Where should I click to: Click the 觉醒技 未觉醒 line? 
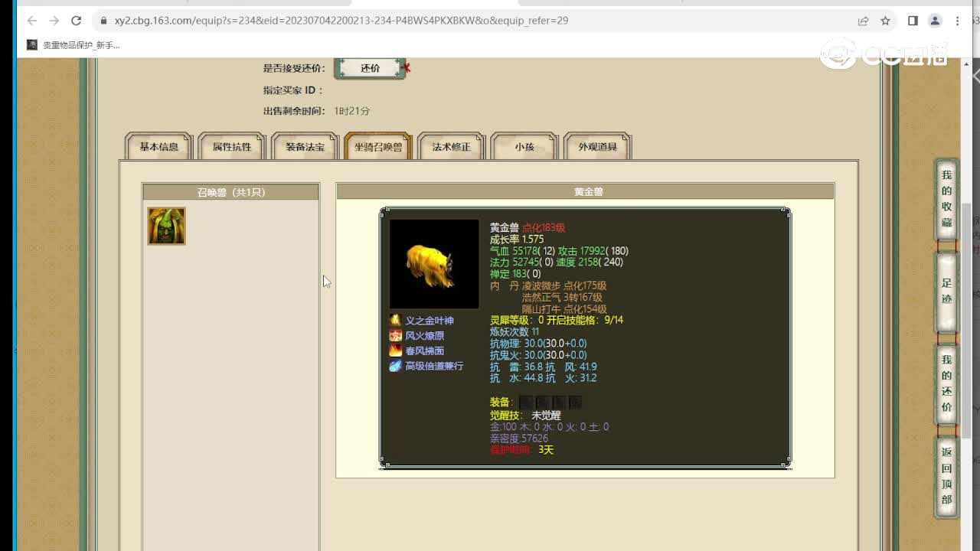pos(525,416)
